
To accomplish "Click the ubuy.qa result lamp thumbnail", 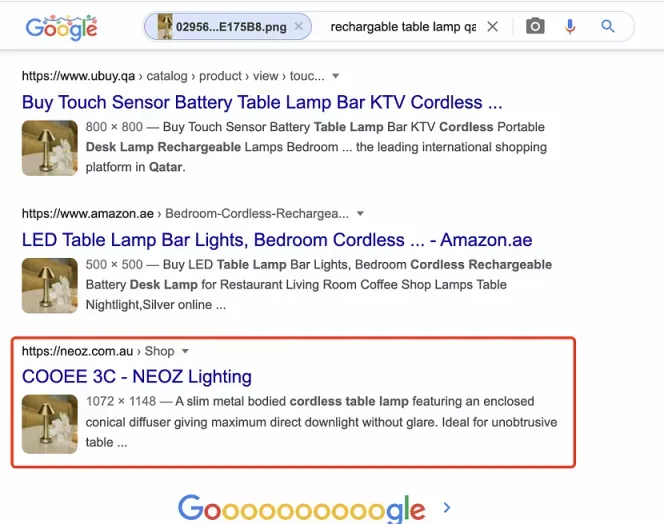I will 50,148.
